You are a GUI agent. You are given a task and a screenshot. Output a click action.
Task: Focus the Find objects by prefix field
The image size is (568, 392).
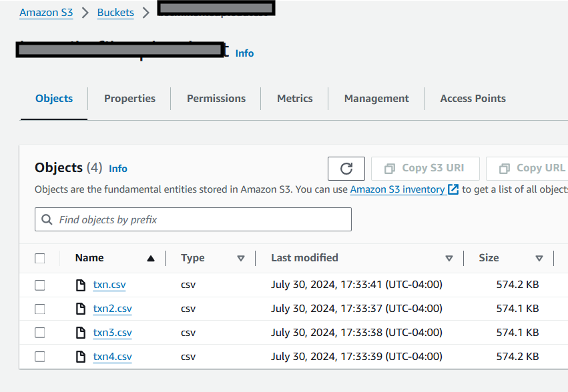pos(193,219)
